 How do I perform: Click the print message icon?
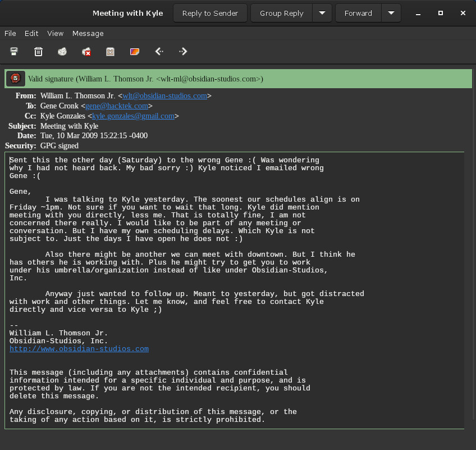tap(14, 52)
